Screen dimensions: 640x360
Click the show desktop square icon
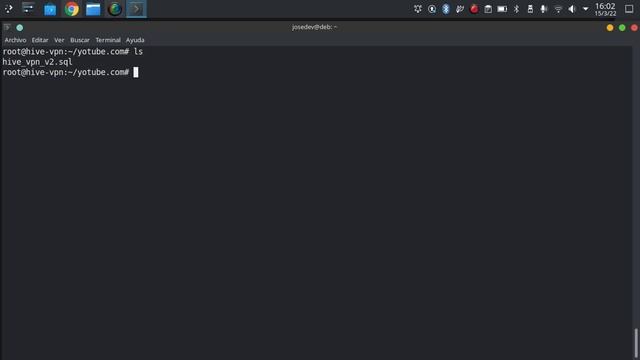point(629,9)
